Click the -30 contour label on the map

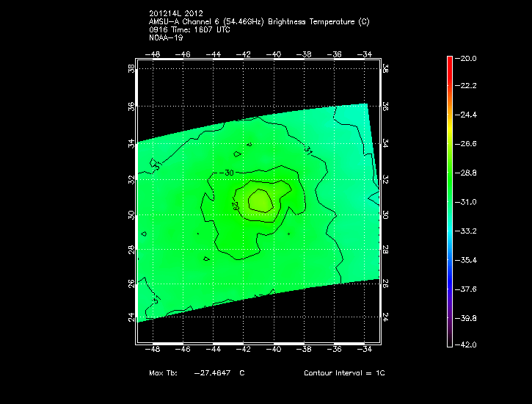[x=228, y=173]
